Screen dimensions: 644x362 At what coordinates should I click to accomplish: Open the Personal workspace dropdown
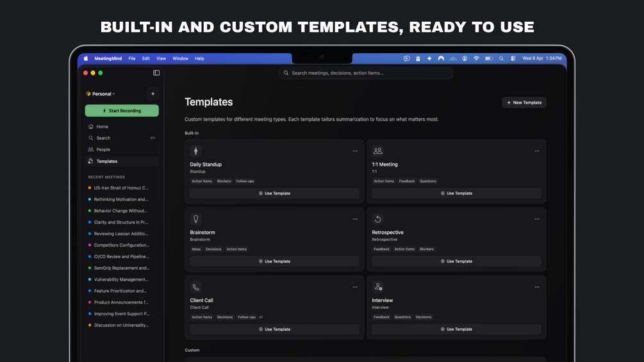pos(101,94)
